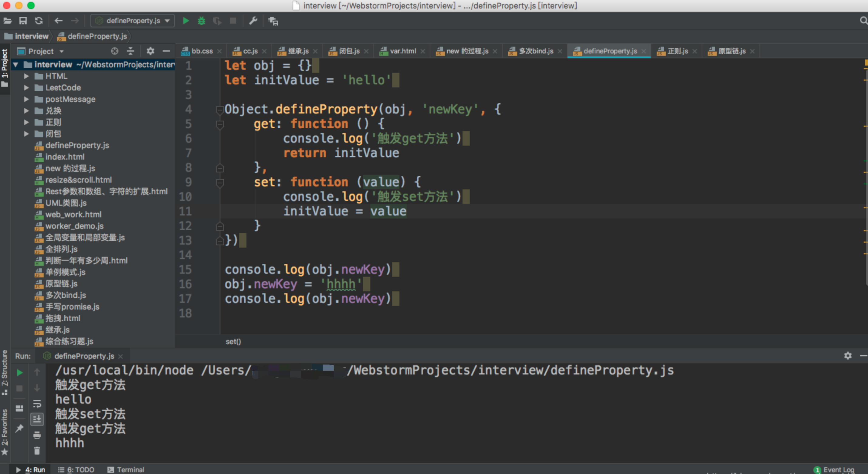Toggle scroll to end in Run console
The image size is (868, 474).
37,419
